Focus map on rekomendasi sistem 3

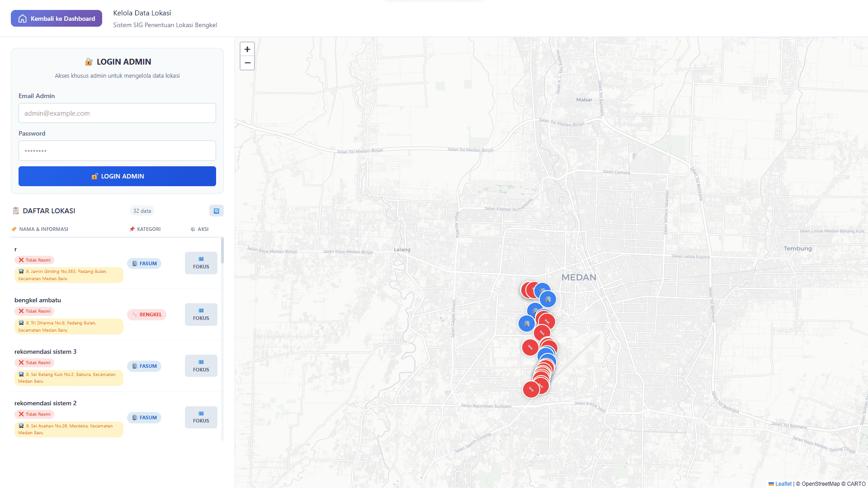click(201, 366)
